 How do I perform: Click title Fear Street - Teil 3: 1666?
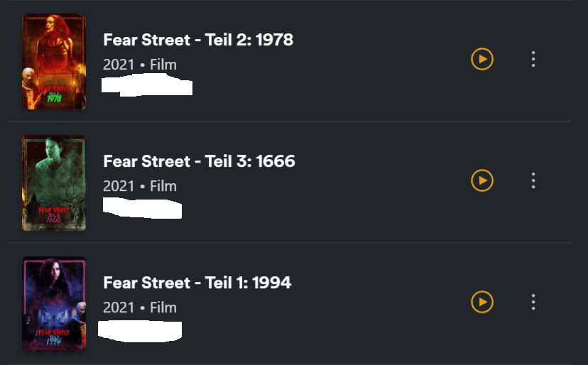pos(199,161)
